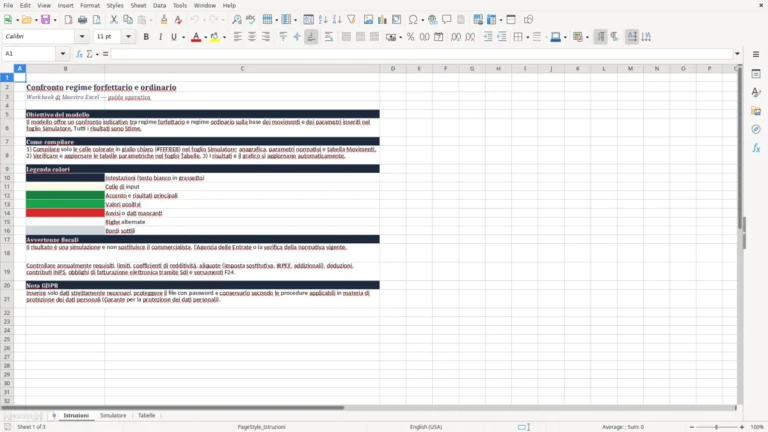Image resolution: width=768 pixels, height=432 pixels.
Task: Open the Borders dropdown arrow
Action: (528, 37)
